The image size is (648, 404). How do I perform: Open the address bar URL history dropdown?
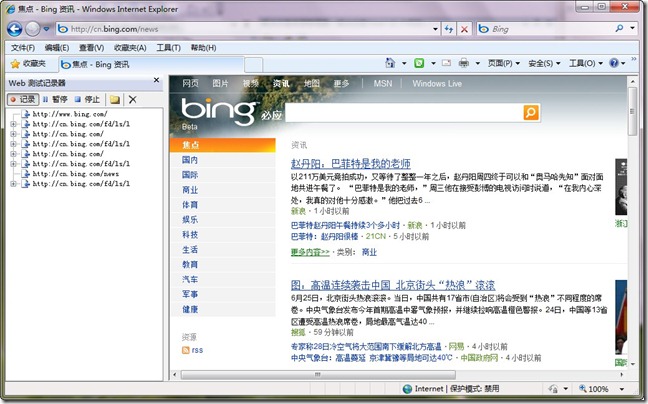(x=435, y=29)
